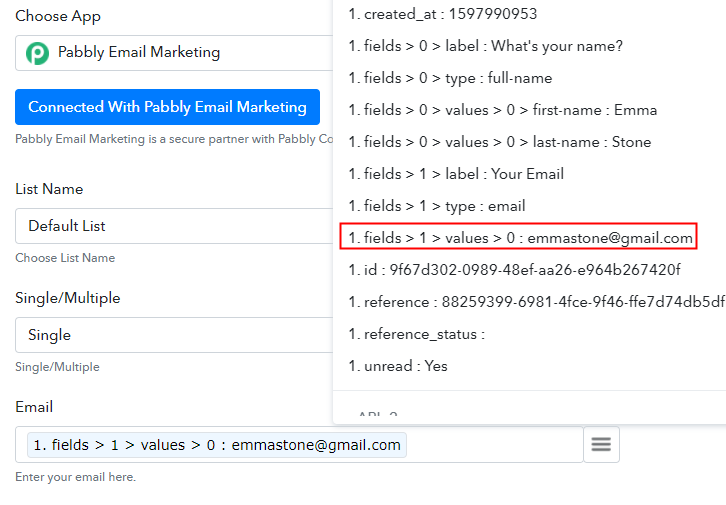The width and height of the screenshot is (726, 505).
Task: Click the Choose App heading
Action: click(x=58, y=16)
